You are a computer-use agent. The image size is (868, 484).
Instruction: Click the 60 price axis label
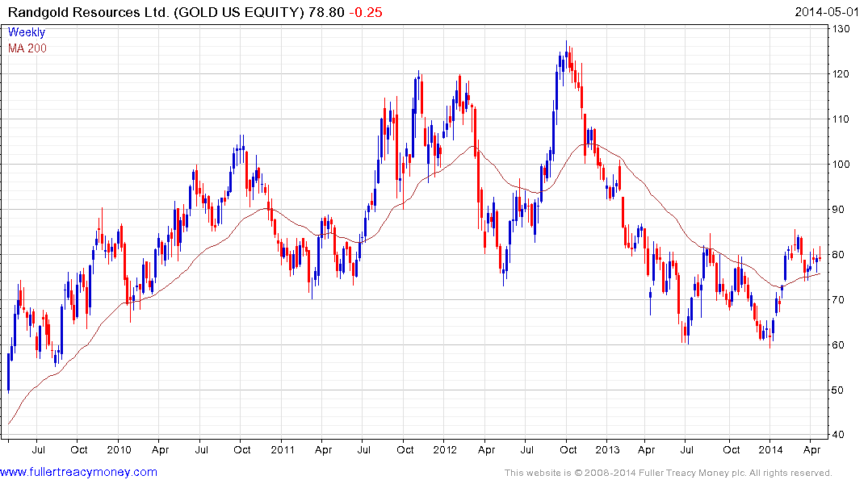pyautogui.click(x=838, y=345)
